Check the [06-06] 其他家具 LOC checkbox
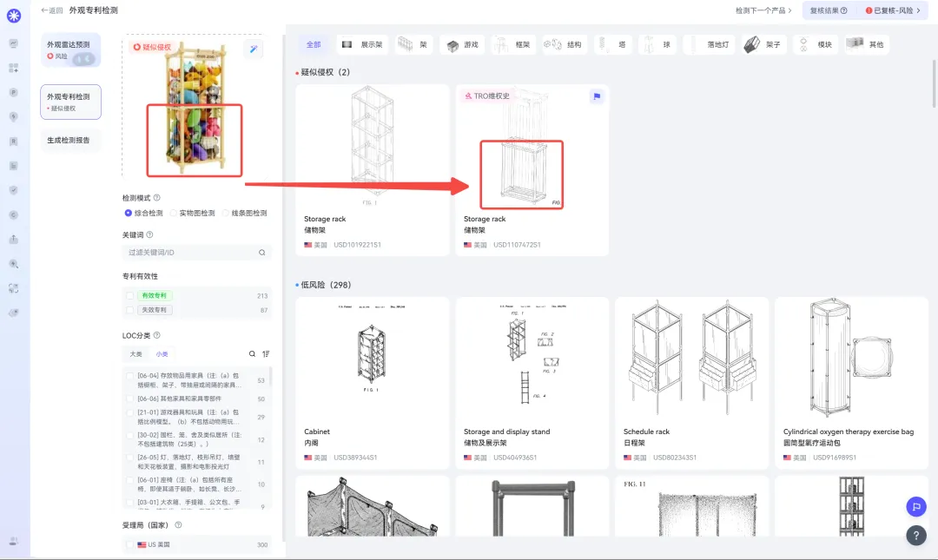This screenshot has width=938, height=560. point(129,399)
